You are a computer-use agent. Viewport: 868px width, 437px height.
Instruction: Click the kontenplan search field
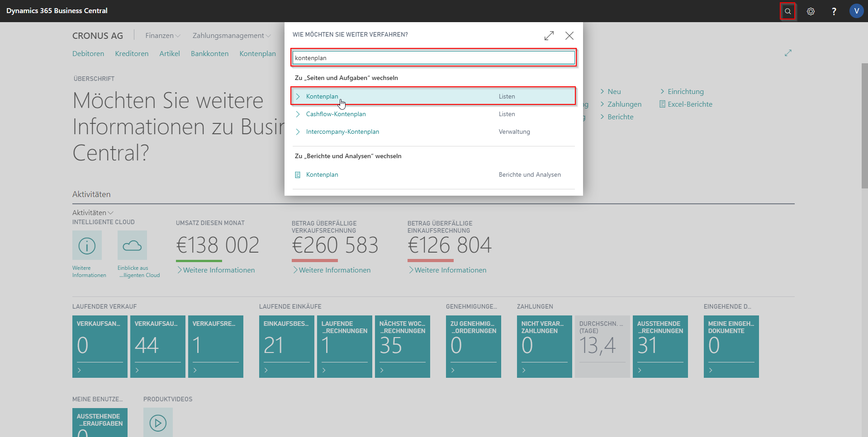pyautogui.click(x=433, y=58)
